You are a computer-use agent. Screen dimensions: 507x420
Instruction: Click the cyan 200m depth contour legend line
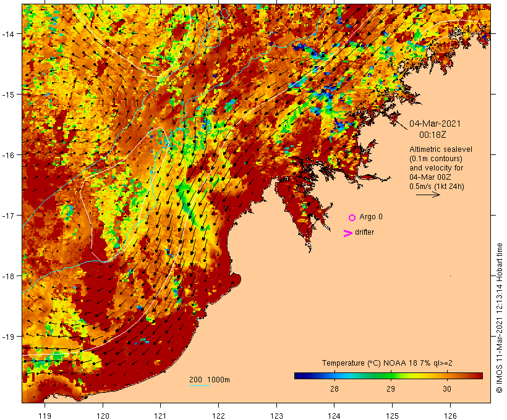(x=200, y=385)
